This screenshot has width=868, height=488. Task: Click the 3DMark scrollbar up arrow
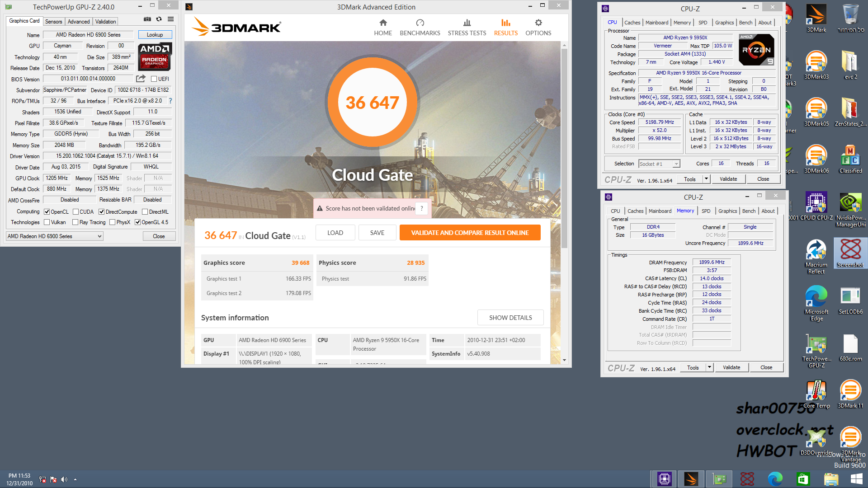click(564, 45)
